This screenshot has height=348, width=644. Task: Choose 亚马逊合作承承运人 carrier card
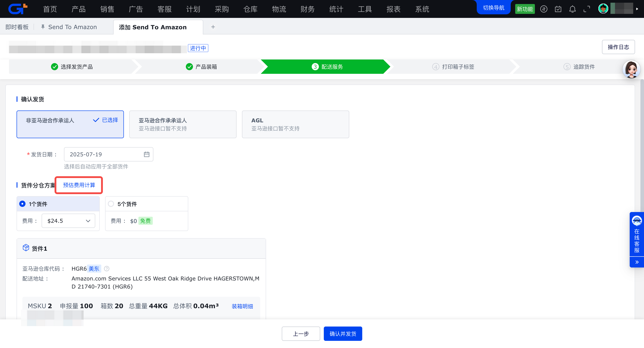[x=183, y=124]
